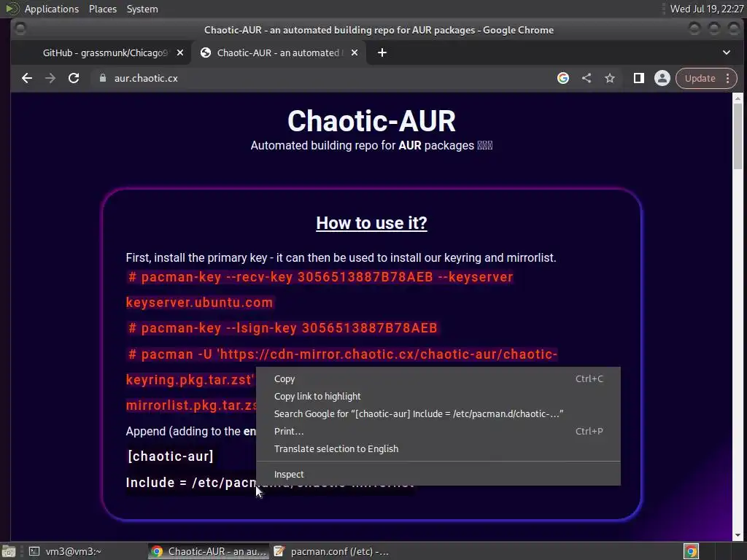Click the [chaotic-aur] config line

point(171,456)
